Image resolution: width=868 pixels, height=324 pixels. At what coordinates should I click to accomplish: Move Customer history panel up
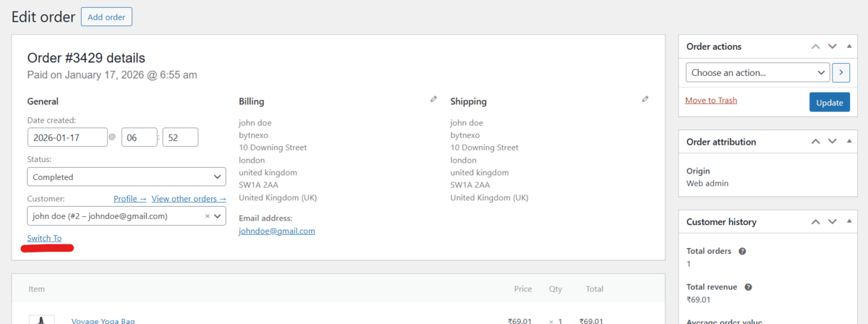pos(816,222)
